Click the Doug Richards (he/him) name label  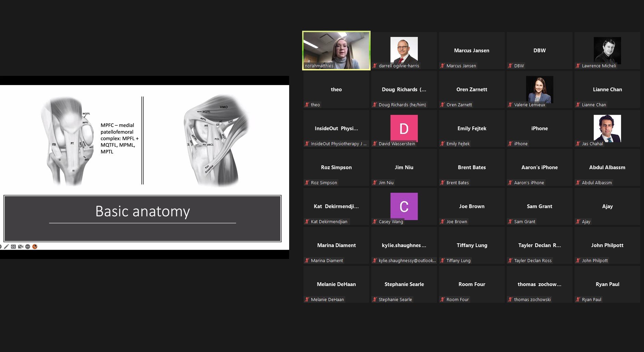(402, 105)
